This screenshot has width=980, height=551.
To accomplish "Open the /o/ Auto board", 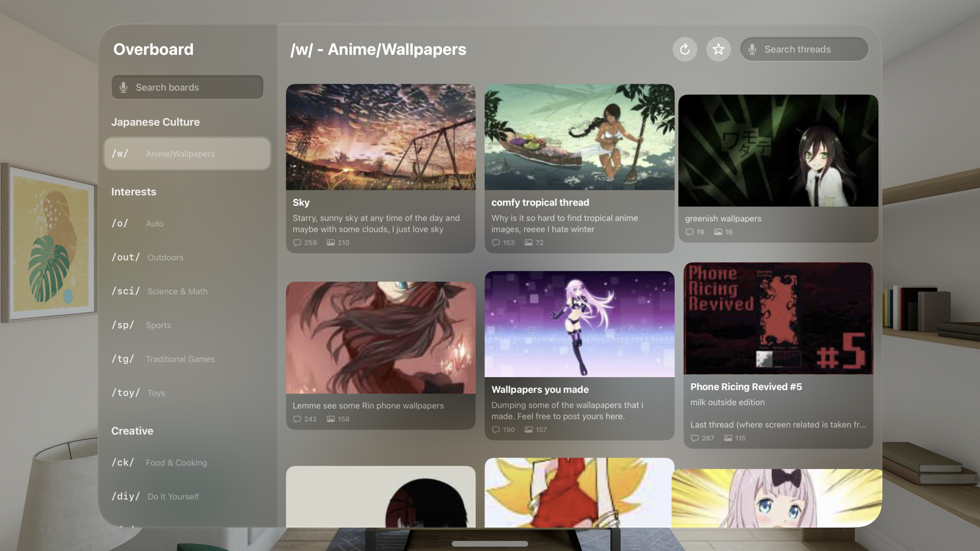I will coord(154,223).
